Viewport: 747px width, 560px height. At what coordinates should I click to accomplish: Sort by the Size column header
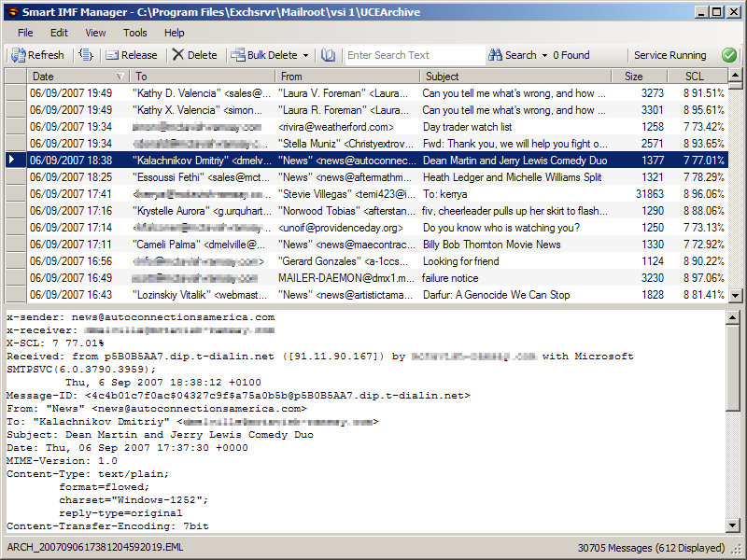[x=640, y=77]
